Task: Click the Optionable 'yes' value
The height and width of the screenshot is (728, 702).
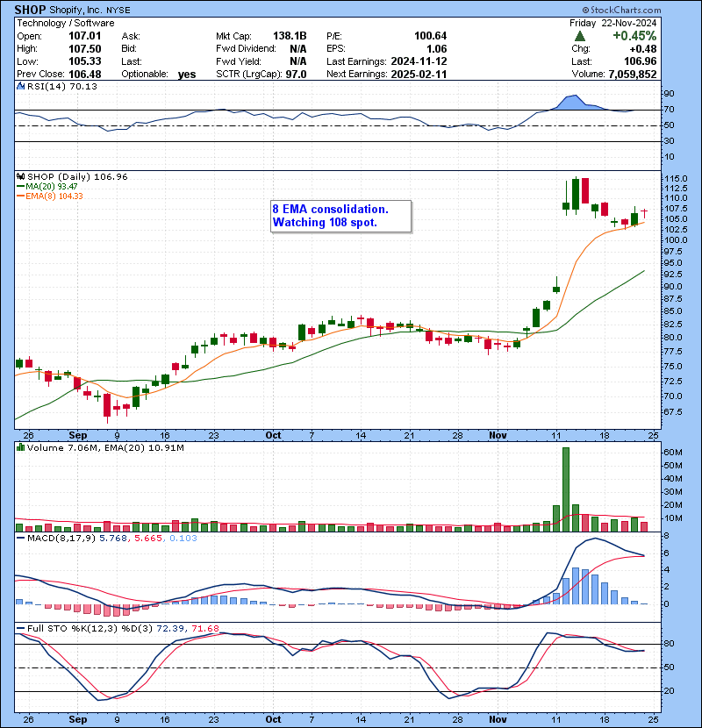Action: click(187, 75)
